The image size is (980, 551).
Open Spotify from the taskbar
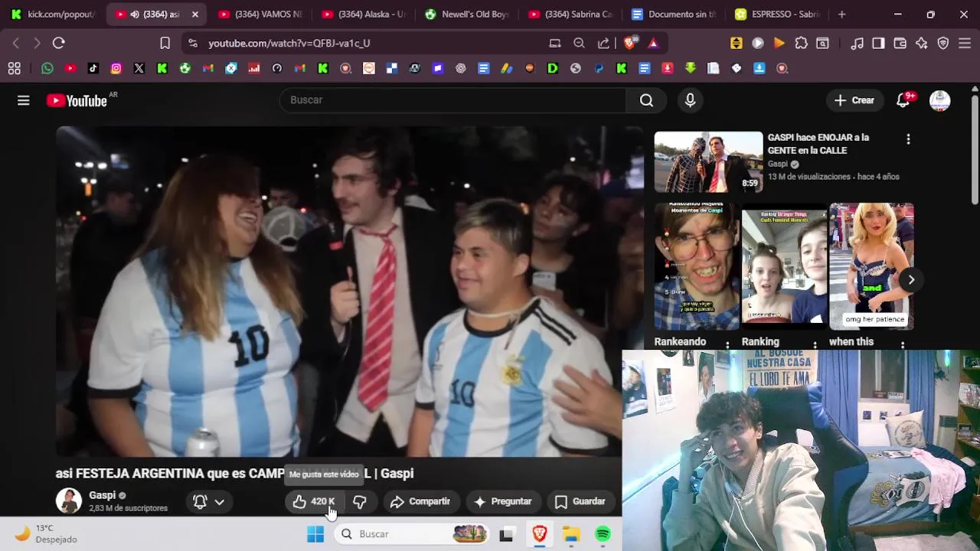pos(603,534)
